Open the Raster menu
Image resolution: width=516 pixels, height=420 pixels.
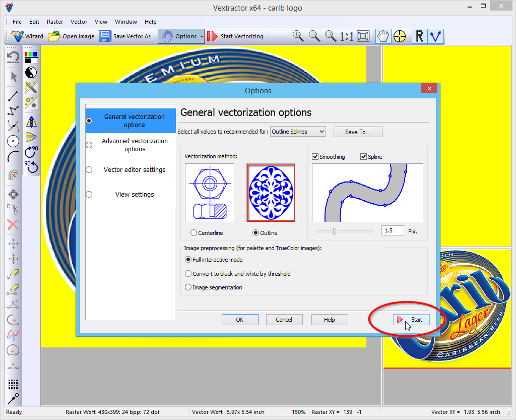tap(55, 22)
